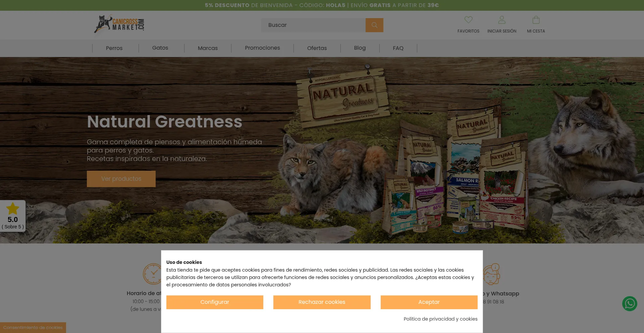Viewport: 644px width, 333px height.
Task: Open the Perros menu
Action: click(x=114, y=48)
